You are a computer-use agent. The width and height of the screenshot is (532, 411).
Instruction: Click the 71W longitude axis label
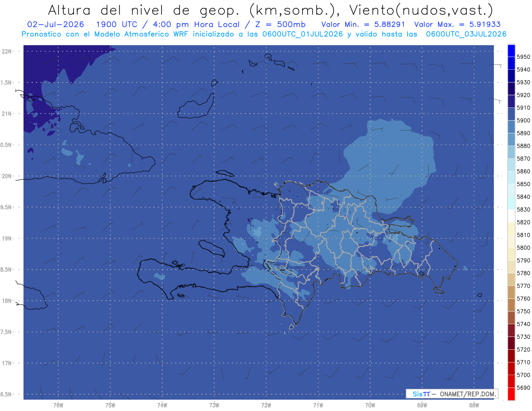[318, 405]
